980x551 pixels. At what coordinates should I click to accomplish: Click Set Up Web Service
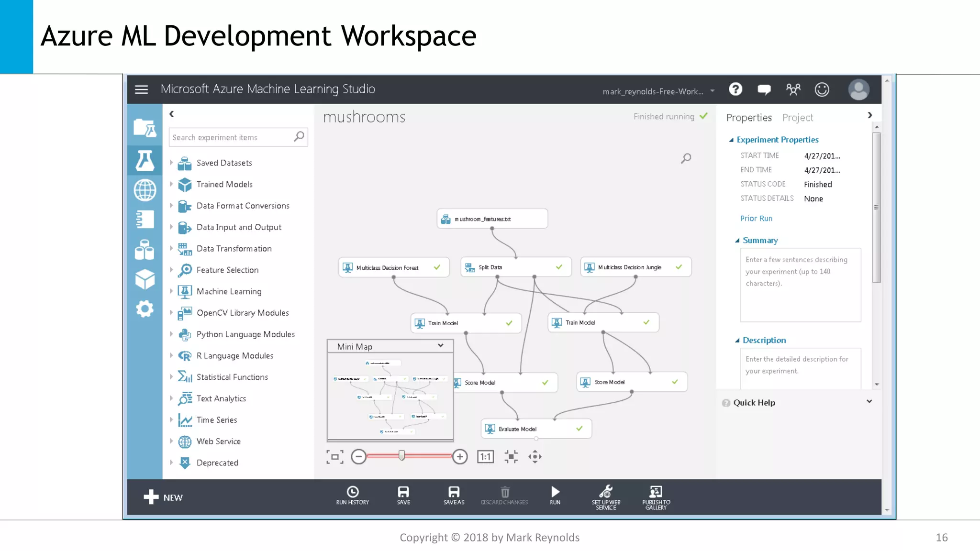(606, 497)
